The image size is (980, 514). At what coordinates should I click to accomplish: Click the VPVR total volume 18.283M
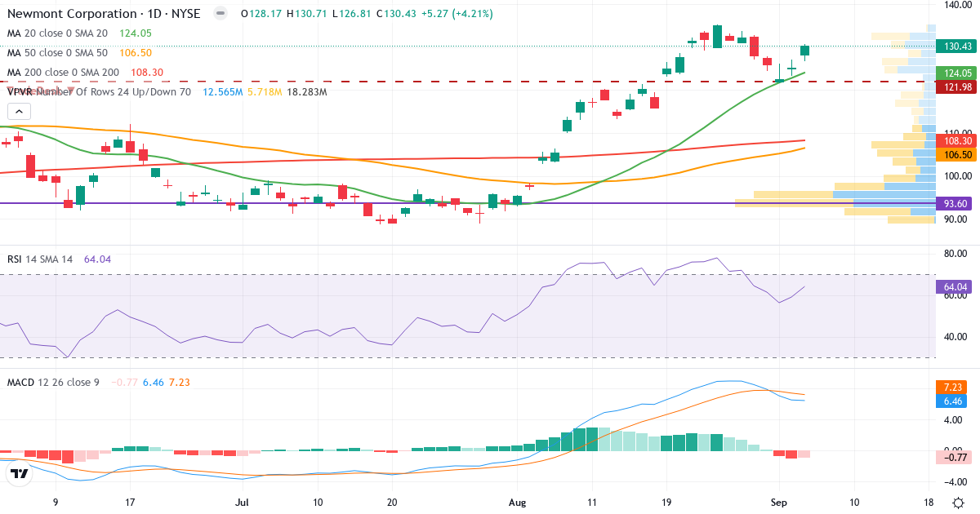[x=306, y=91]
